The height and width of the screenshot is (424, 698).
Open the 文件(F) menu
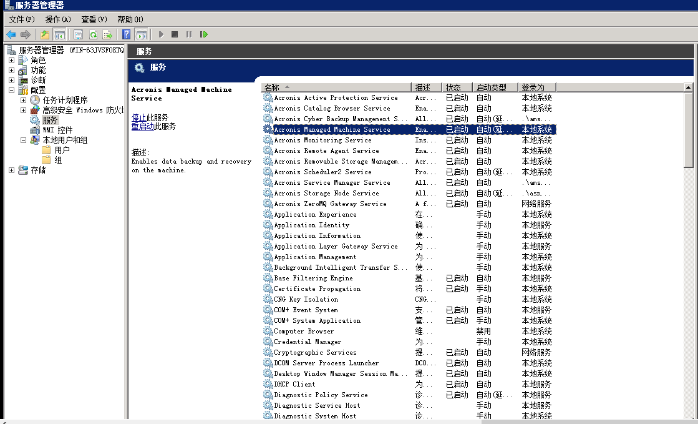[x=22, y=19]
